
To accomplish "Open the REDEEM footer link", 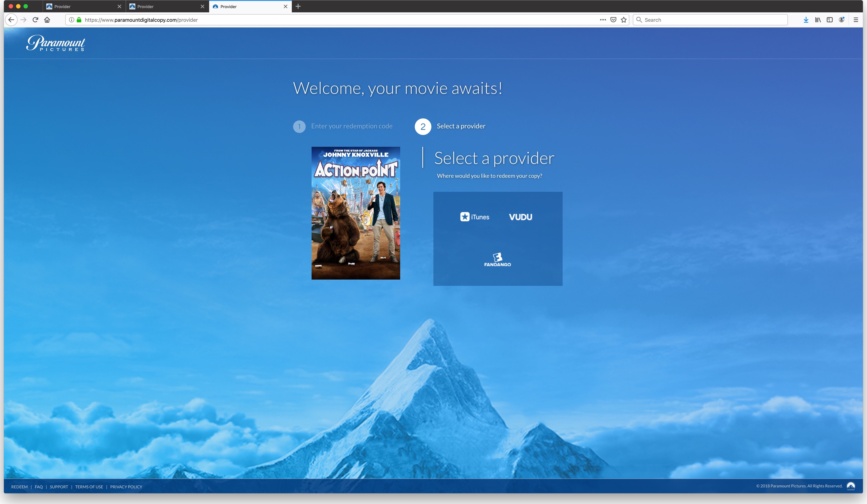I will pyautogui.click(x=19, y=487).
